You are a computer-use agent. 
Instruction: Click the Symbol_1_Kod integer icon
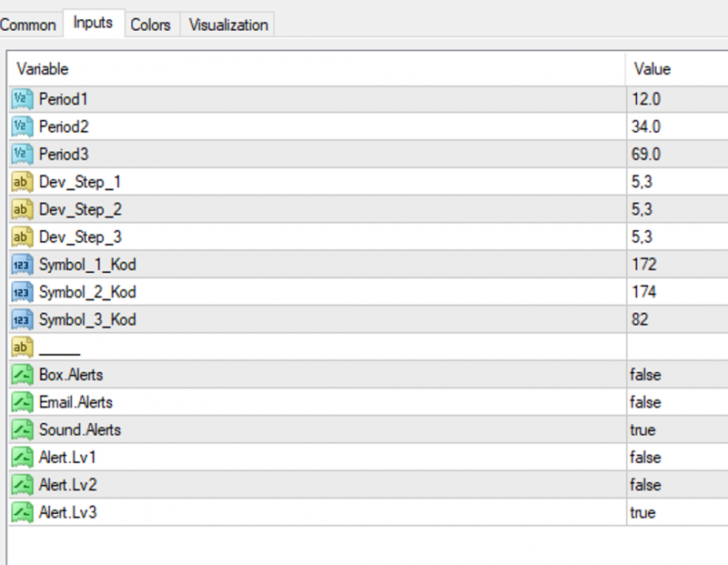[x=22, y=265]
